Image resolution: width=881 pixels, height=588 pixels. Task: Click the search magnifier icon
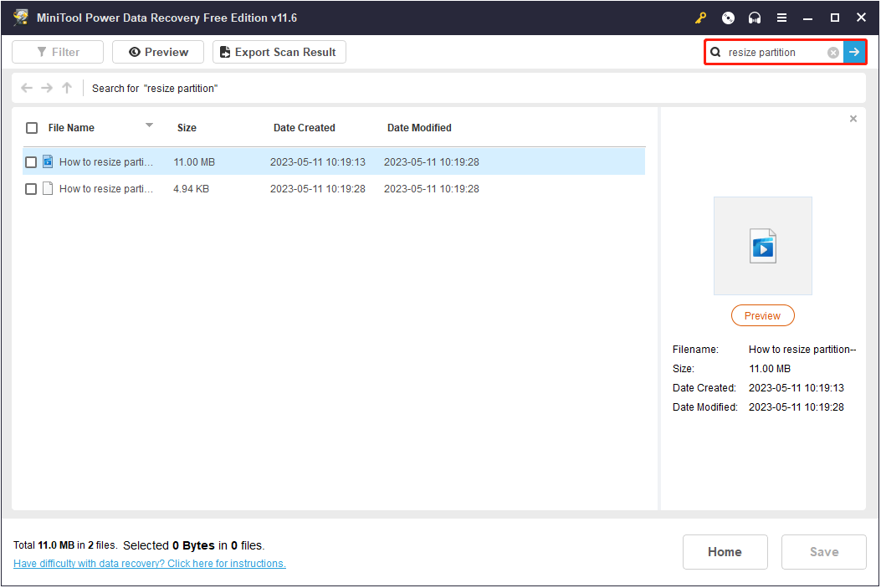click(715, 52)
